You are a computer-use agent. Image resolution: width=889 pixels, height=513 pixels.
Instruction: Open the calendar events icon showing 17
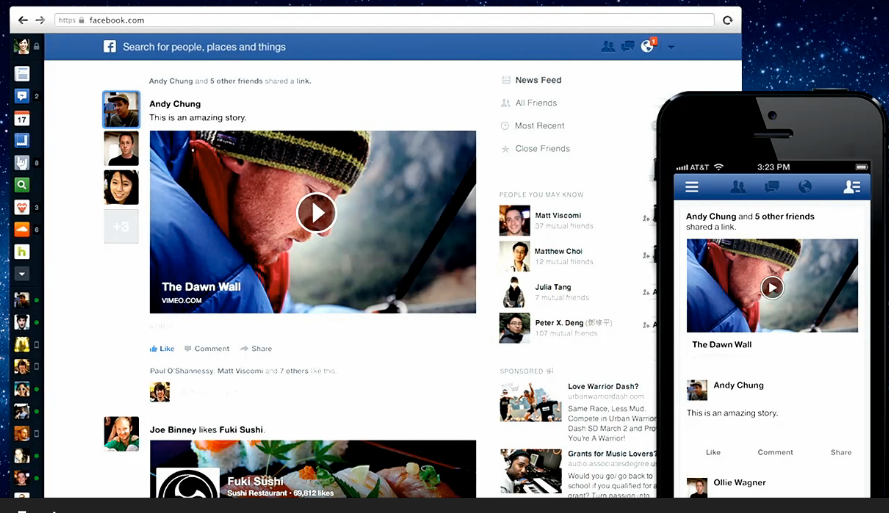point(22,118)
